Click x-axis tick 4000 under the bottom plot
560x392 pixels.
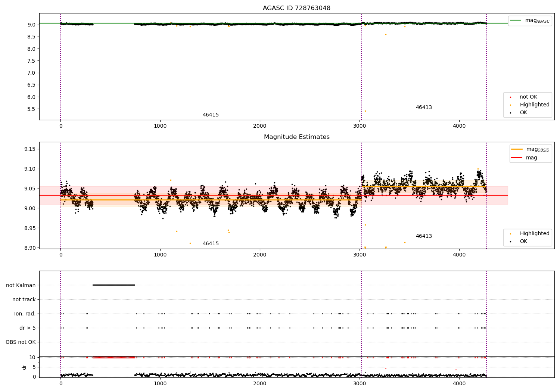[x=459, y=383]
